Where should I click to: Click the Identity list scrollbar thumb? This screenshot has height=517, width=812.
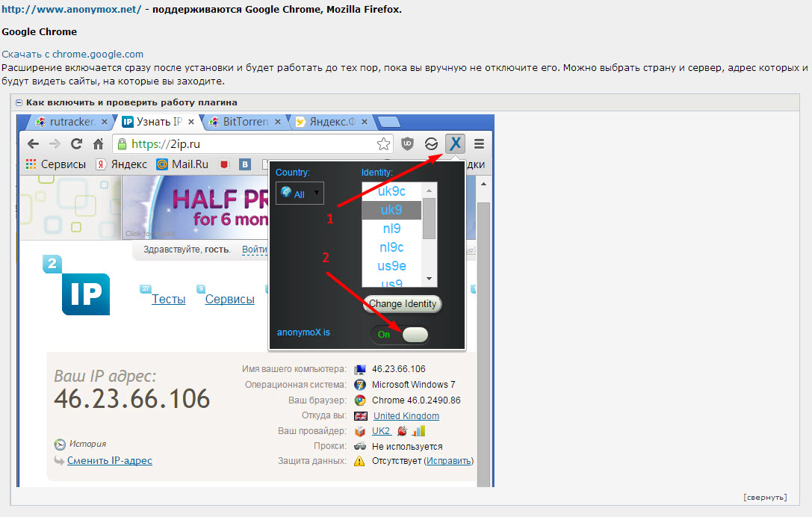point(429,219)
